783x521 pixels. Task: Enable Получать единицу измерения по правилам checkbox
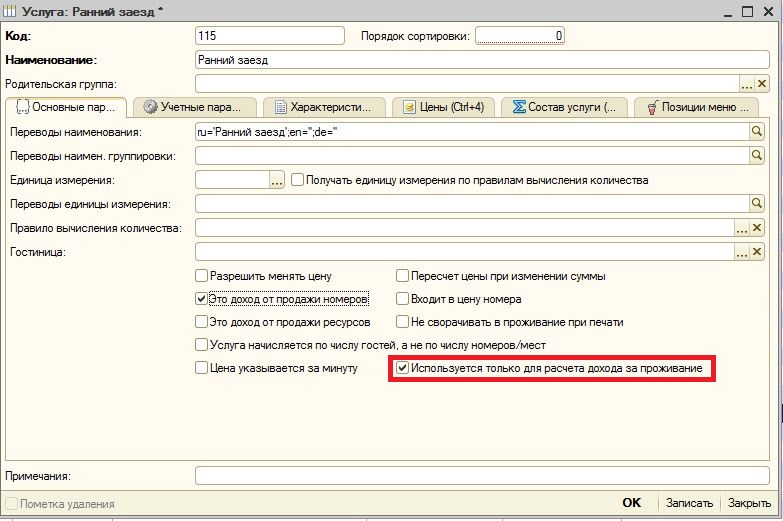pyautogui.click(x=298, y=179)
